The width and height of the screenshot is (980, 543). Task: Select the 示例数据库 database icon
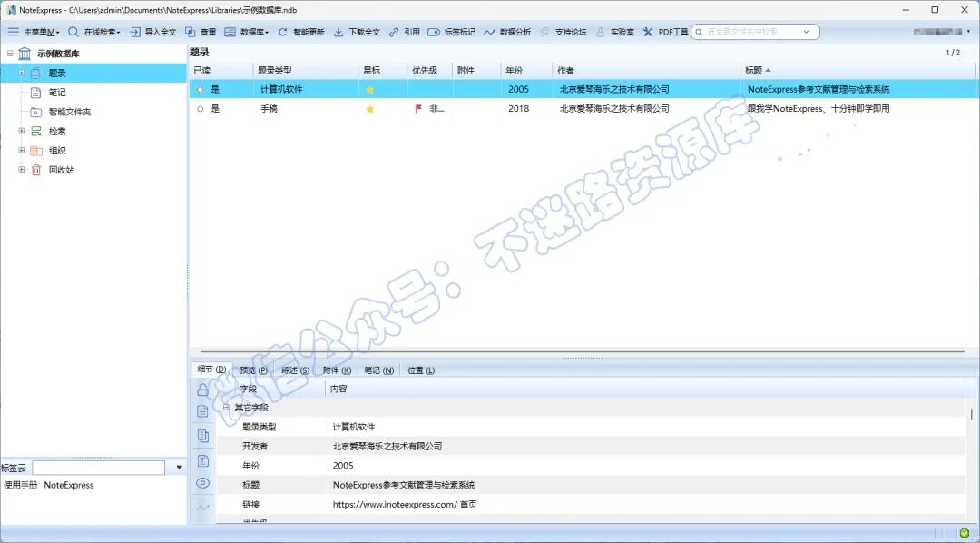pos(24,54)
